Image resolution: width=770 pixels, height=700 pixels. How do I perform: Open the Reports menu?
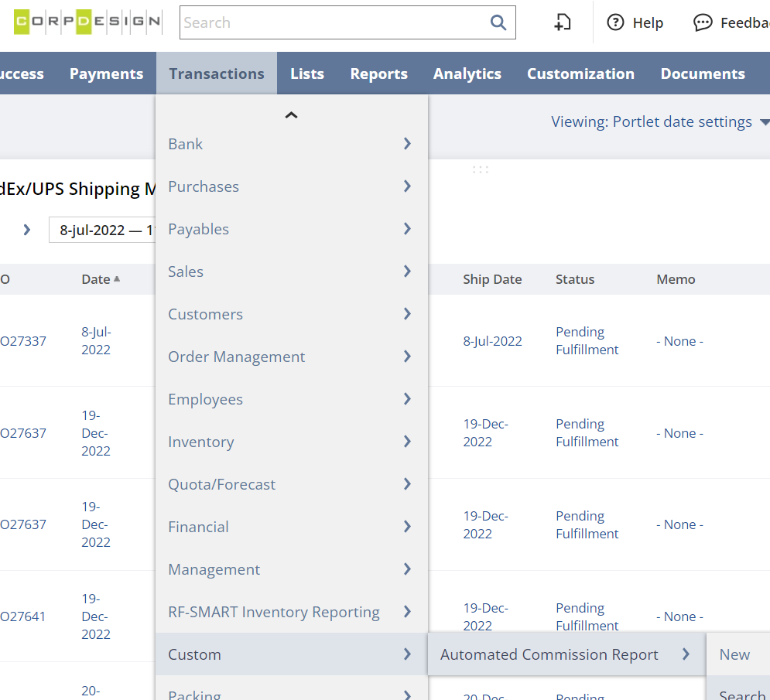[x=378, y=73]
